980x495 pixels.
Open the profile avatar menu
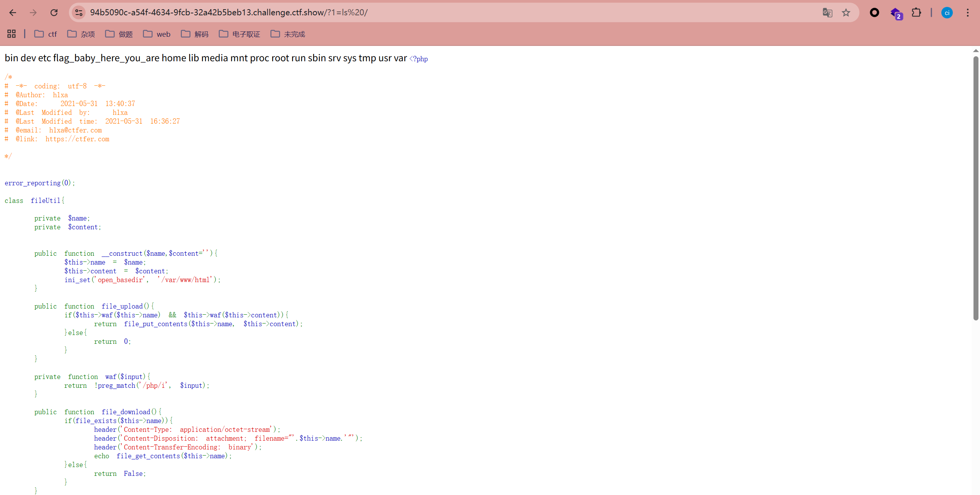click(x=947, y=13)
